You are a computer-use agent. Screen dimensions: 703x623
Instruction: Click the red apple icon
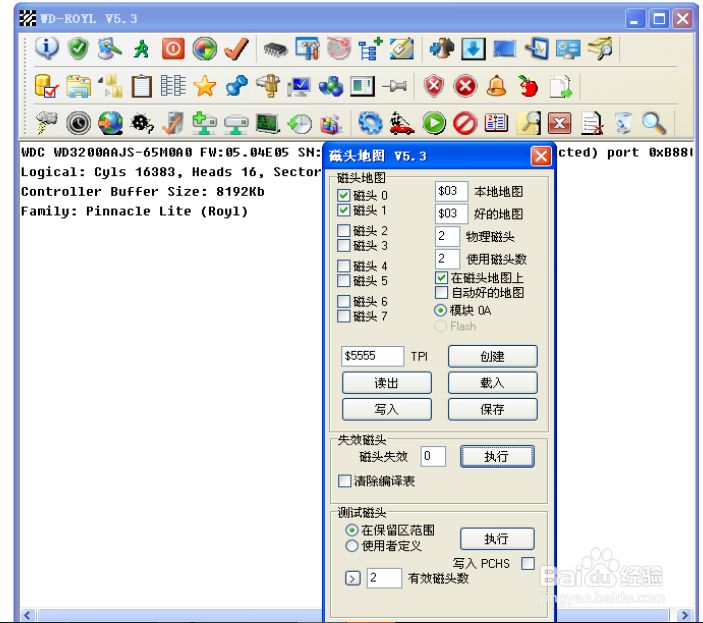pos(528,86)
